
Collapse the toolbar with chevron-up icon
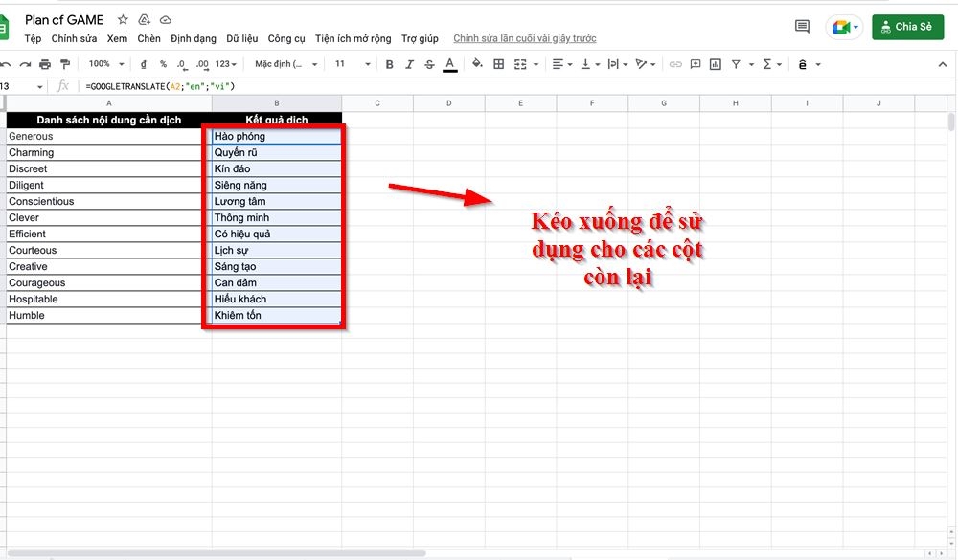(x=942, y=64)
